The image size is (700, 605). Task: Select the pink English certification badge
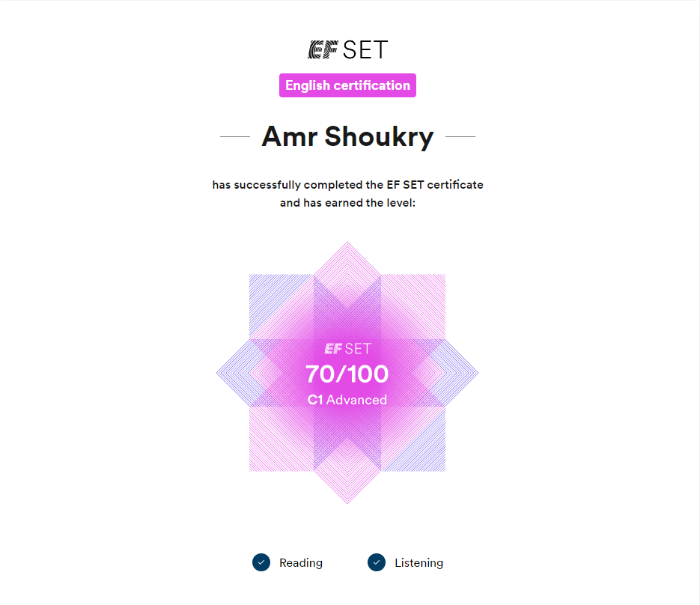pos(347,85)
